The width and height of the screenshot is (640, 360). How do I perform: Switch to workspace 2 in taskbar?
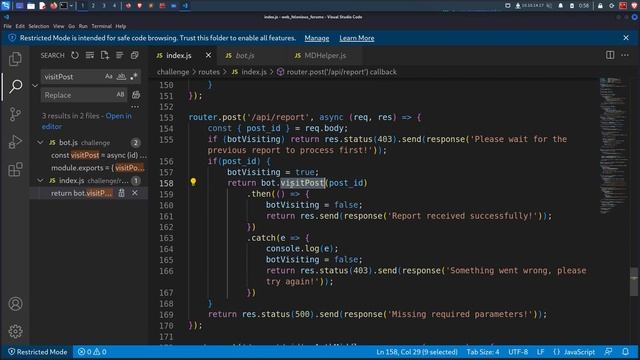(93, 6)
